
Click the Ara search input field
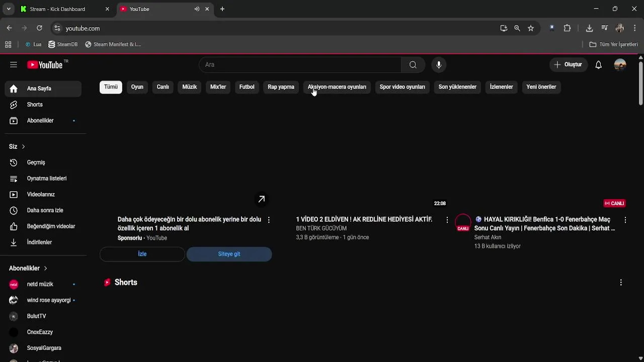(300, 64)
